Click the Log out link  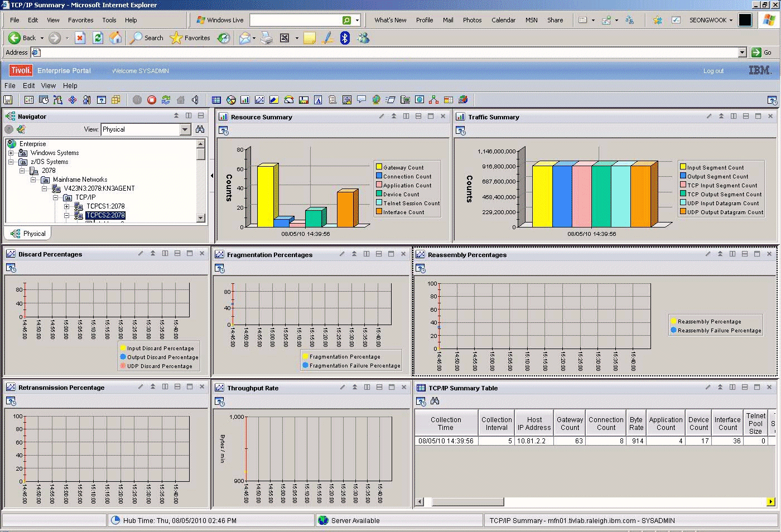point(713,71)
